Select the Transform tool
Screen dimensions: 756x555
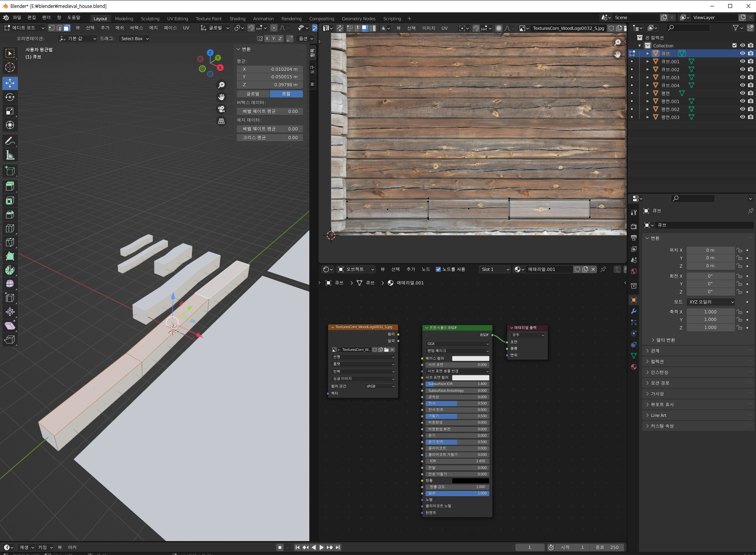point(10,125)
